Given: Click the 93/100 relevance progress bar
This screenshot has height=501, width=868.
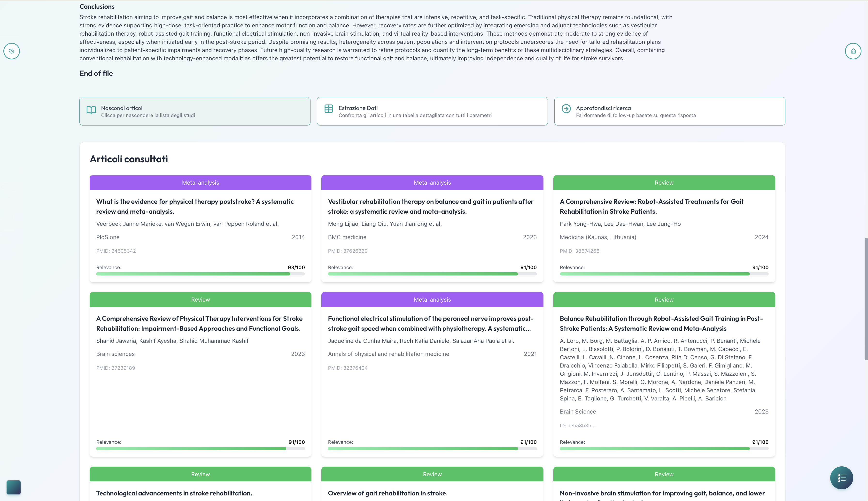Looking at the screenshot, I should tap(200, 274).
